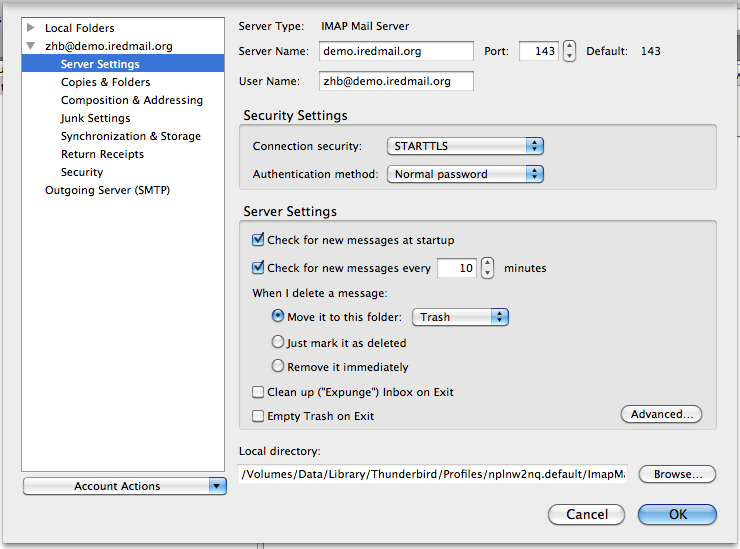Open the Trash folder dropdown
Screen dimensions: 740x549
(x=460, y=317)
